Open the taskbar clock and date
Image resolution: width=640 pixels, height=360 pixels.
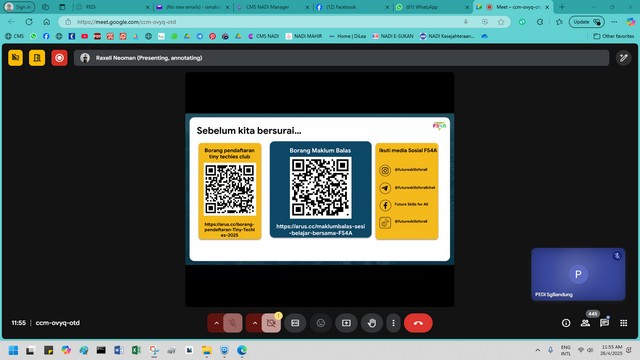coord(611,350)
